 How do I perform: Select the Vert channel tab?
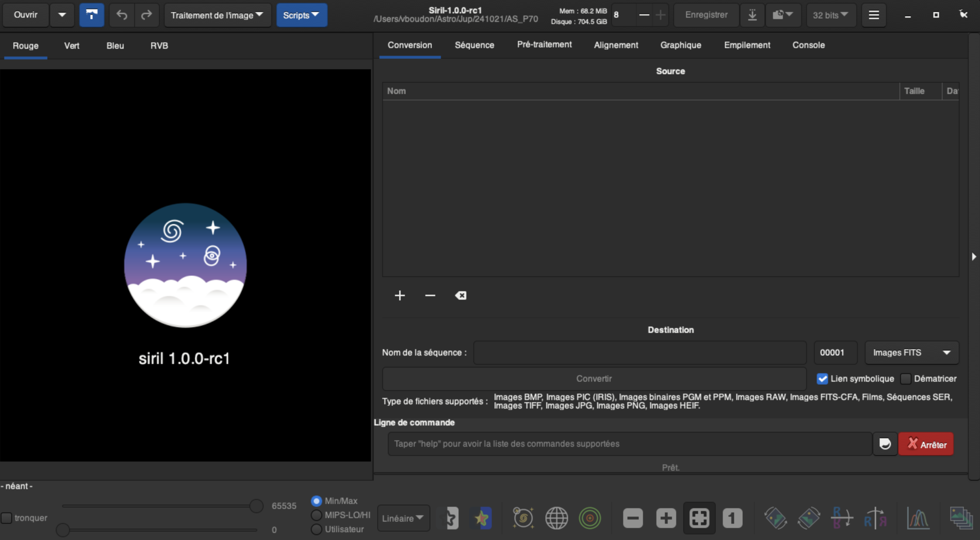(x=71, y=46)
